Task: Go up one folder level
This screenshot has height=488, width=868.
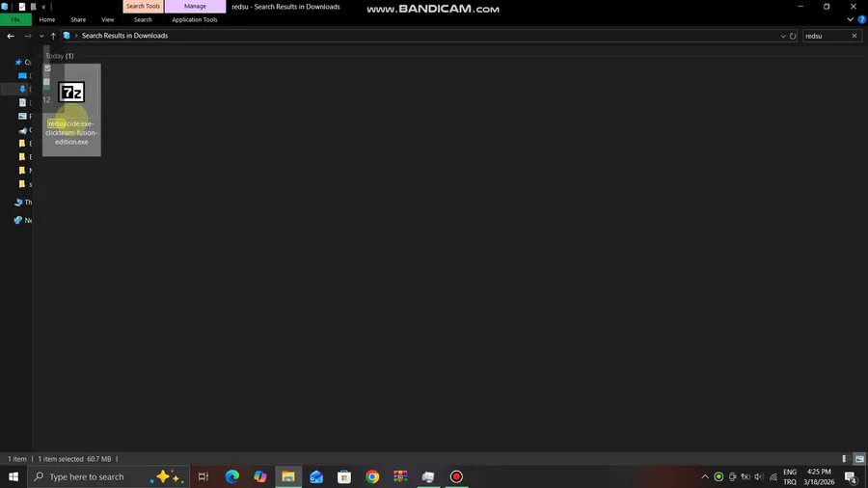Action: pos(53,36)
